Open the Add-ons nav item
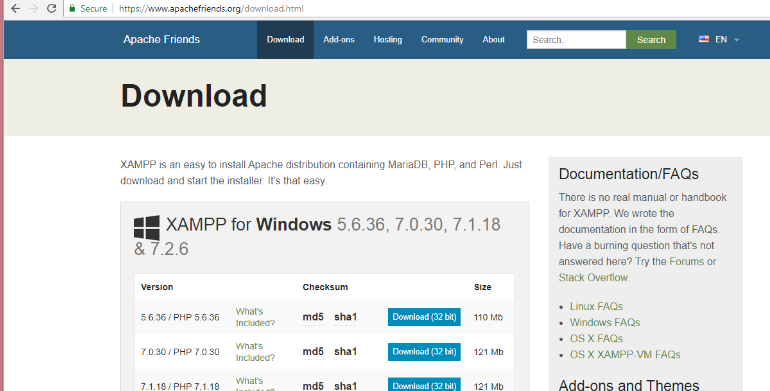The height and width of the screenshot is (391, 770). click(339, 39)
